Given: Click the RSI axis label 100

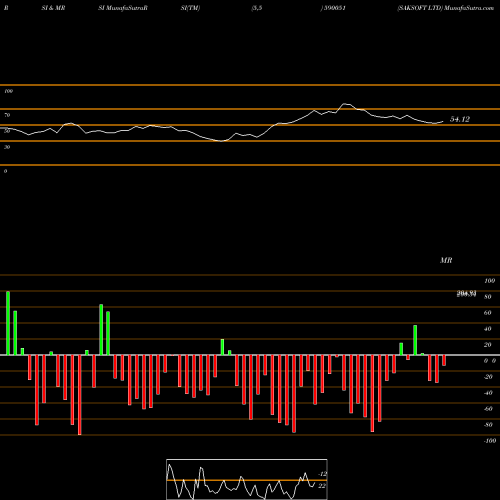Looking at the screenshot, I should click(x=8, y=91).
